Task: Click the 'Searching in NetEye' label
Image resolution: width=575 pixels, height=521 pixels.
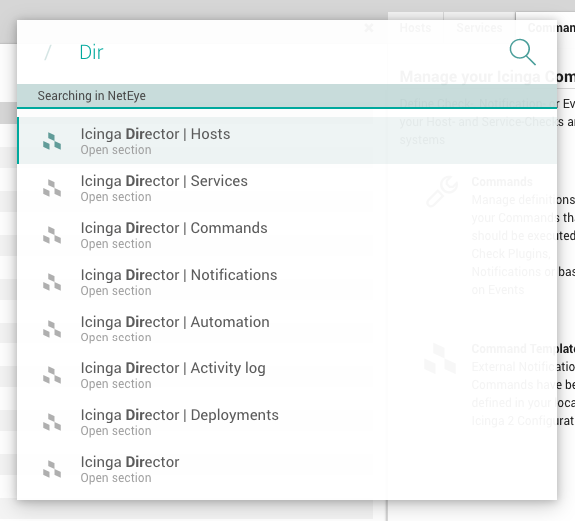Action: click(91, 96)
